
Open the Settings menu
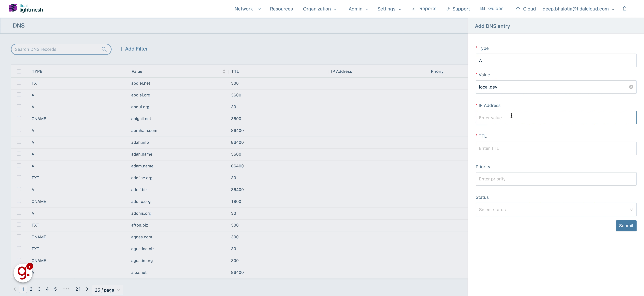point(389,9)
